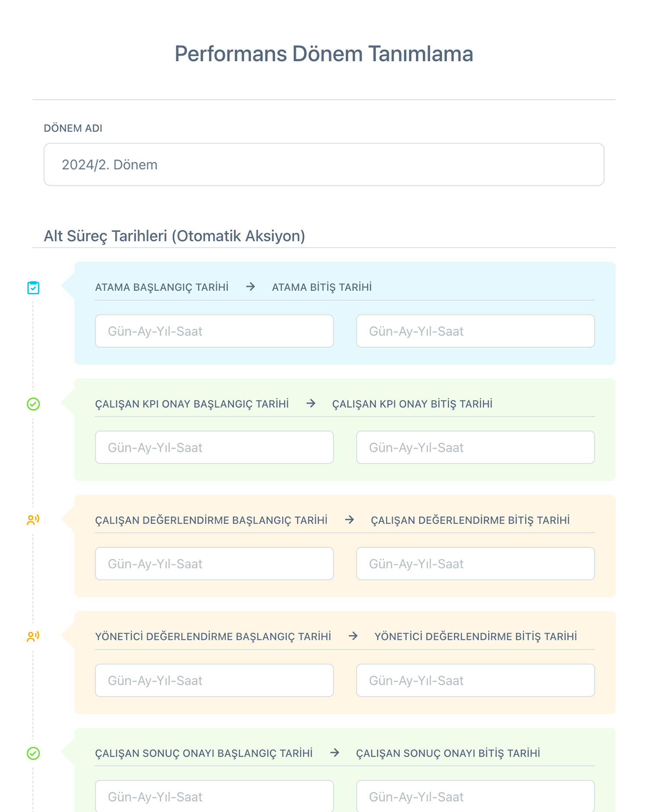Viewport: 649px width, 812px height.
Task: Click the green check icon beside Çalışan KPI Onay
Action: (x=33, y=404)
